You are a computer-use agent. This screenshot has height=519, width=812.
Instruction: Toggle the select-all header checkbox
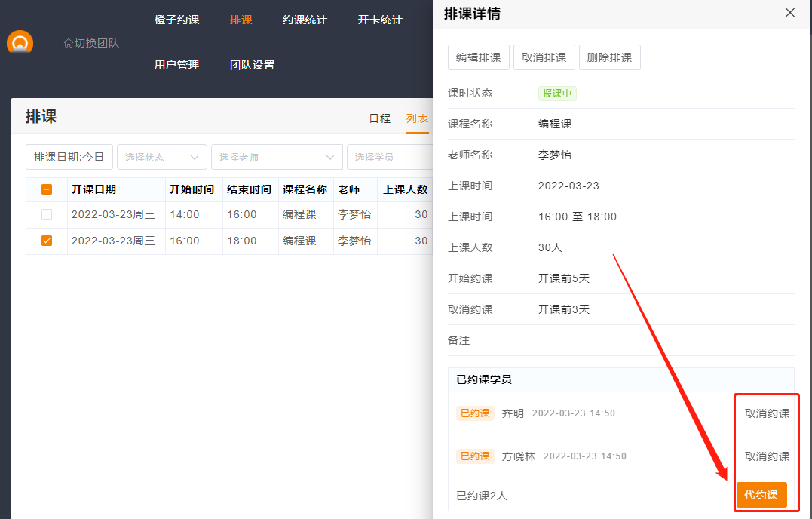tap(47, 189)
